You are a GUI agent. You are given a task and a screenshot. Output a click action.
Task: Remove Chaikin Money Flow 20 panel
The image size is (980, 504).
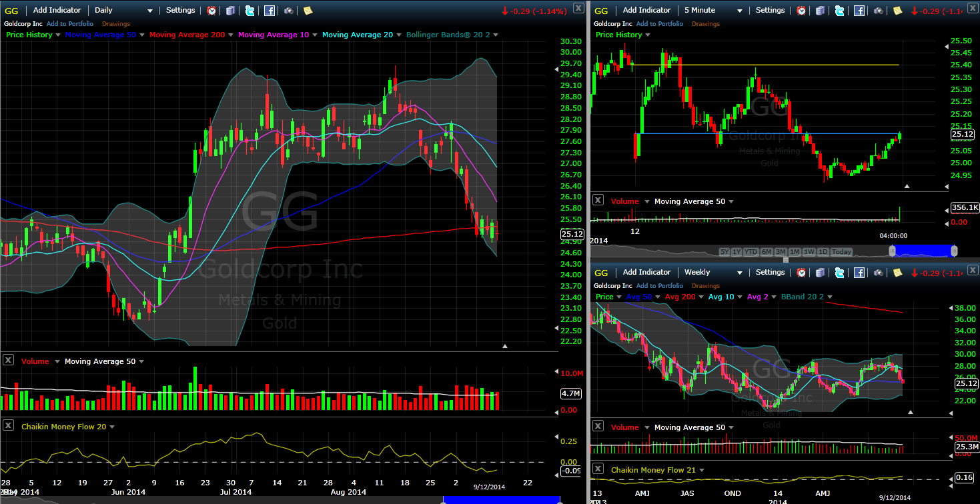pyautogui.click(x=8, y=425)
